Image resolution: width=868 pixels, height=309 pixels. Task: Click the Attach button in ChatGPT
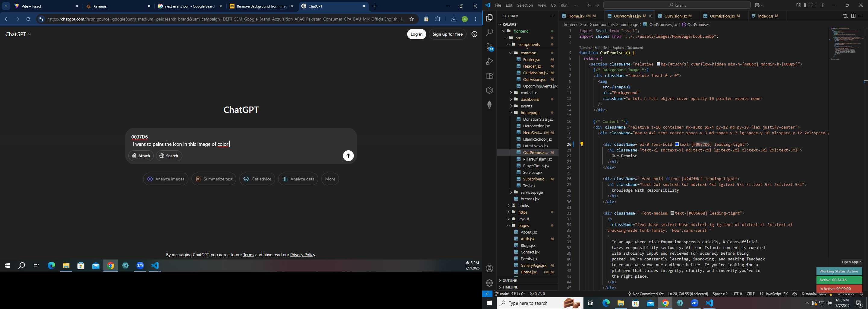coord(141,156)
